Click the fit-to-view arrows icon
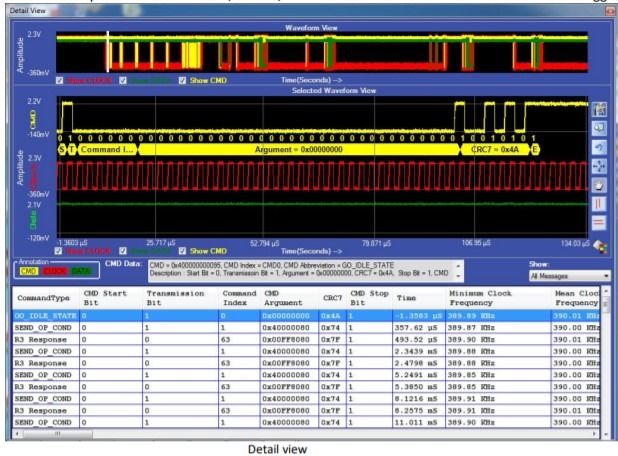The width and height of the screenshot is (618, 456). click(600, 167)
